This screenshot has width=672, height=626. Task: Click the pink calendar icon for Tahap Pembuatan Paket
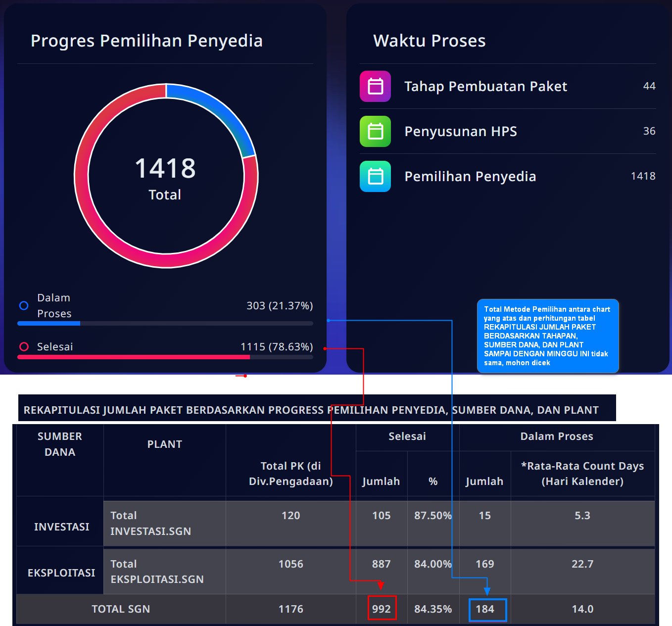pyautogui.click(x=375, y=87)
